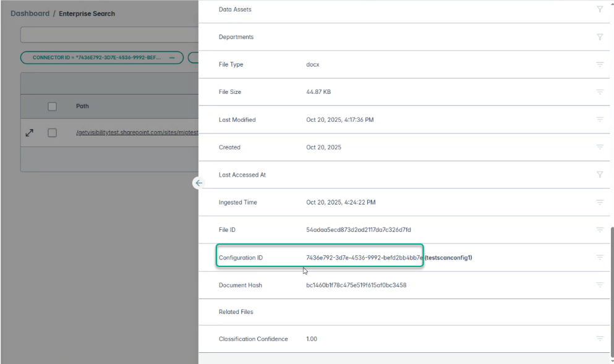Image resolution: width=614 pixels, height=364 pixels.
Task: Click the filter icon beside Ingested Time
Action: pos(599,202)
